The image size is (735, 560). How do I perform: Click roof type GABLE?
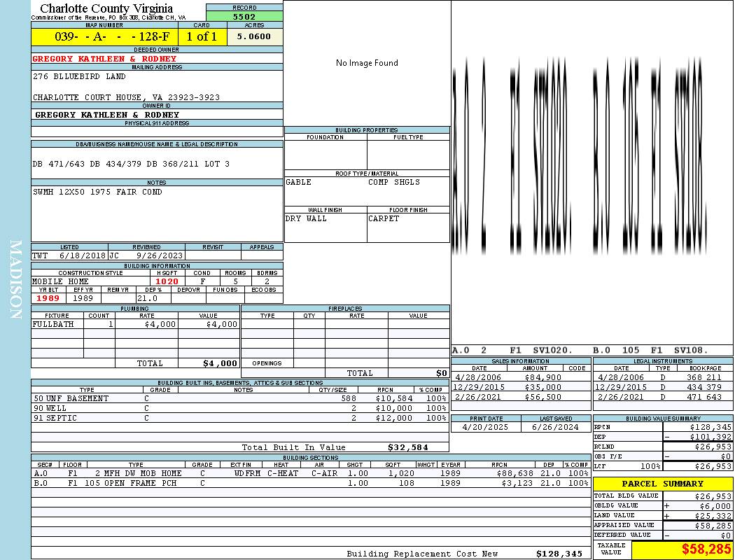[x=299, y=182]
